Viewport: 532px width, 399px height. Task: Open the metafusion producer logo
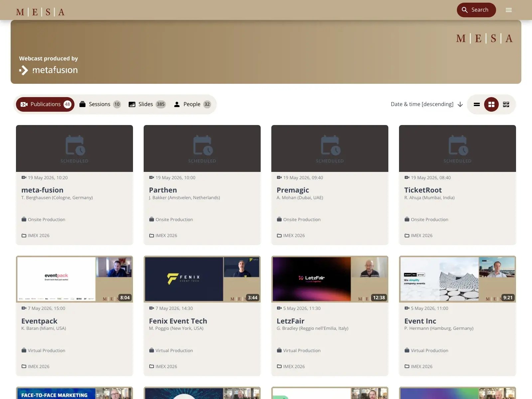point(49,70)
